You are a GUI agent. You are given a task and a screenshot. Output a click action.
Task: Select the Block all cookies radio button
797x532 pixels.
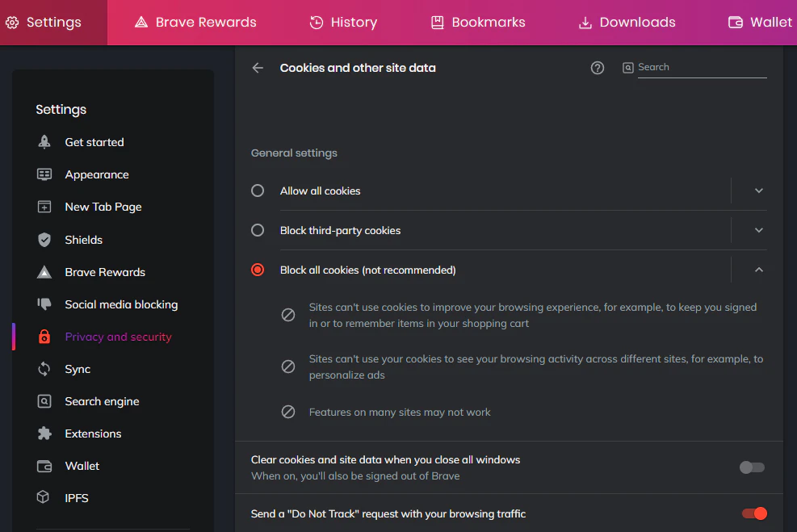coord(258,270)
